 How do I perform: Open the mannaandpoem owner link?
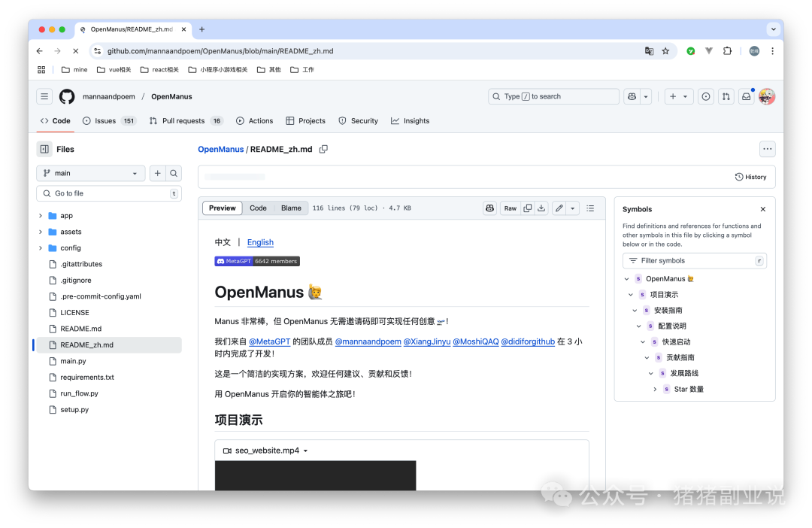tap(109, 96)
